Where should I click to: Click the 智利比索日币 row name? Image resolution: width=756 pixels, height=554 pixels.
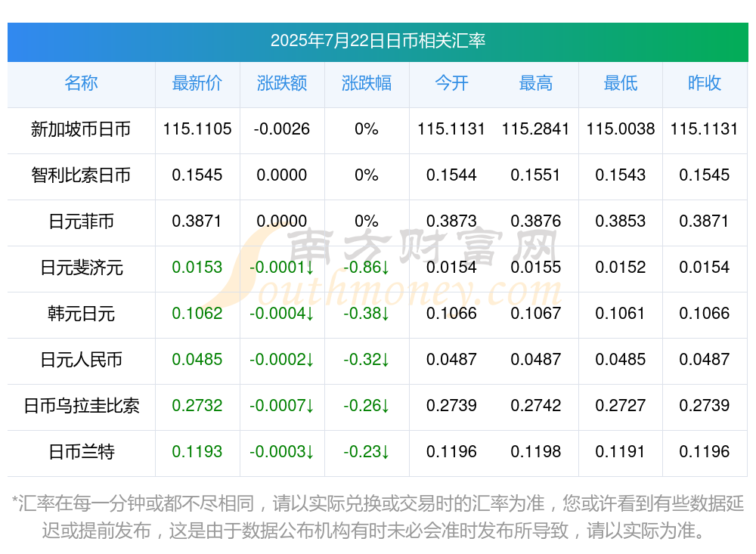click(x=81, y=175)
